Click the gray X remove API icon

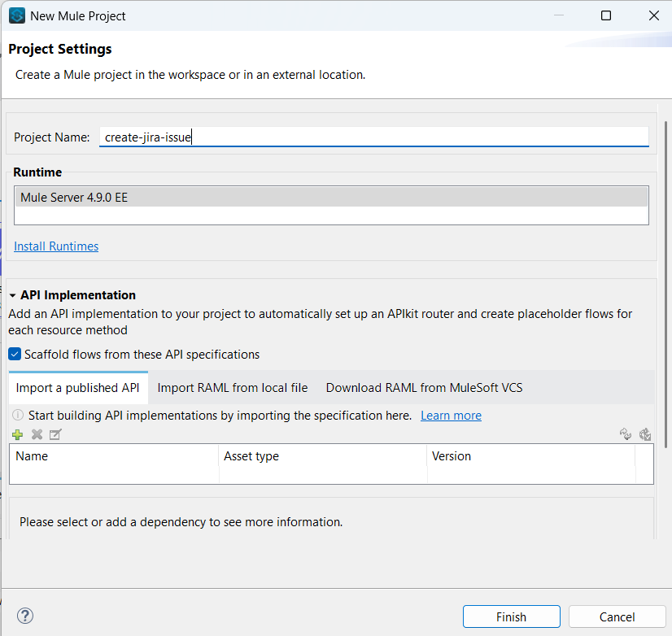coord(37,434)
